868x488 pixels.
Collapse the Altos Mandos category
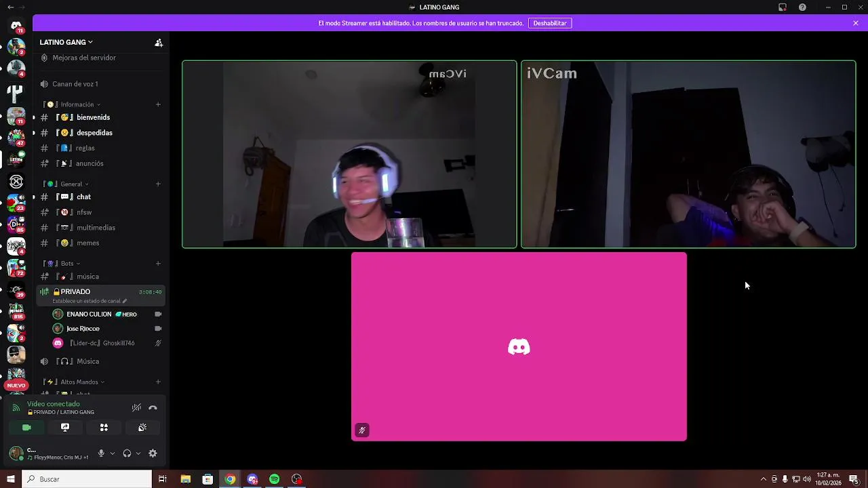(x=74, y=382)
